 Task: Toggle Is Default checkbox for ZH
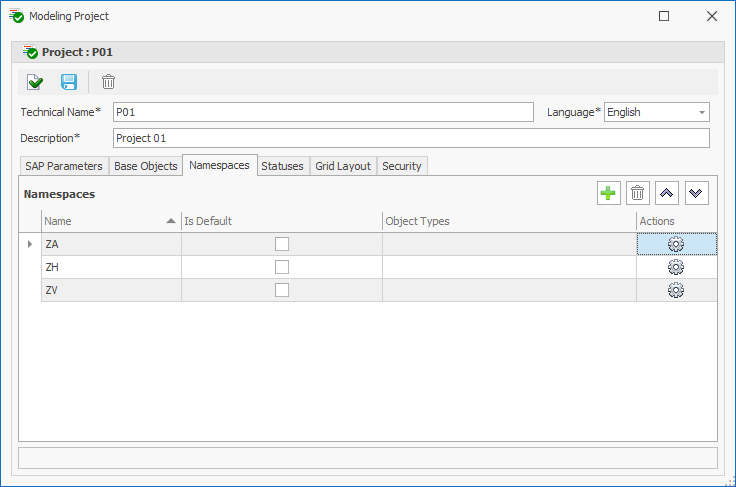point(282,267)
